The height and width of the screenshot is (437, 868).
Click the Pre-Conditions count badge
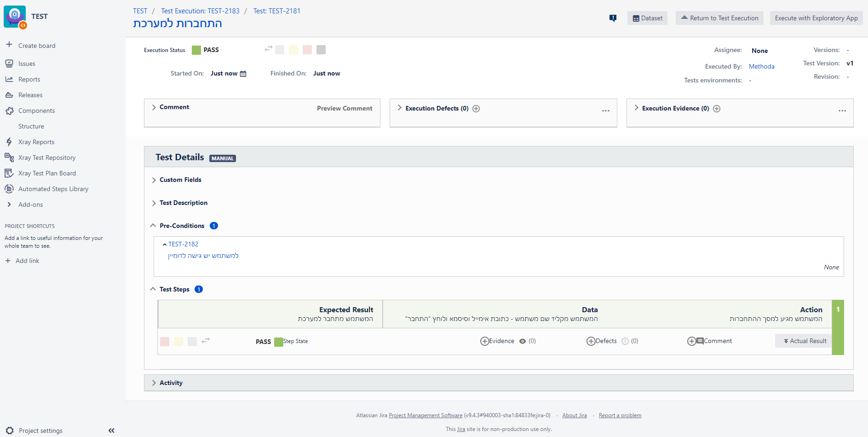[x=214, y=226]
